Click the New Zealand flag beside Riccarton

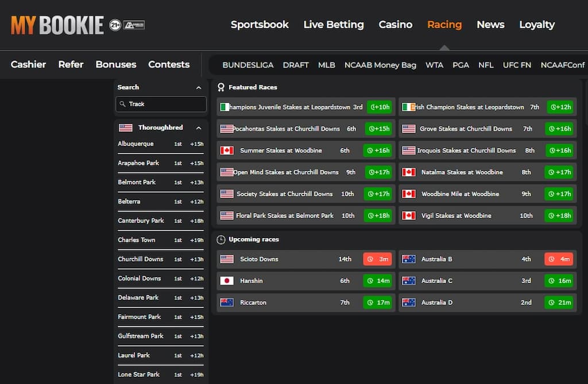pyautogui.click(x=227, y=302)
